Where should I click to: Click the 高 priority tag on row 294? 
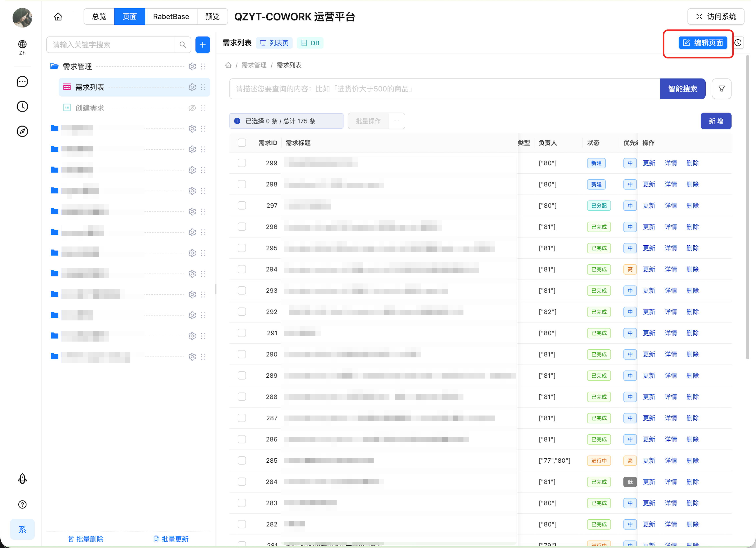[630, 269]
